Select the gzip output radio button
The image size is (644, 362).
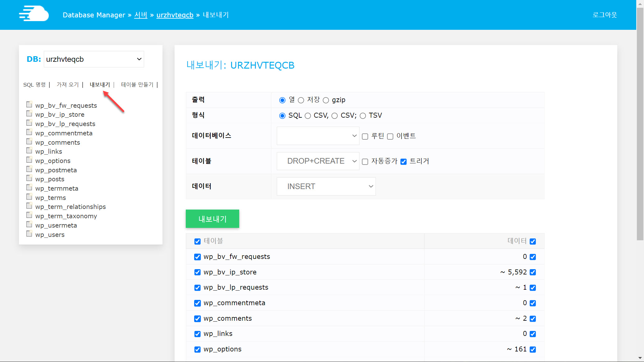click(326, 100)
